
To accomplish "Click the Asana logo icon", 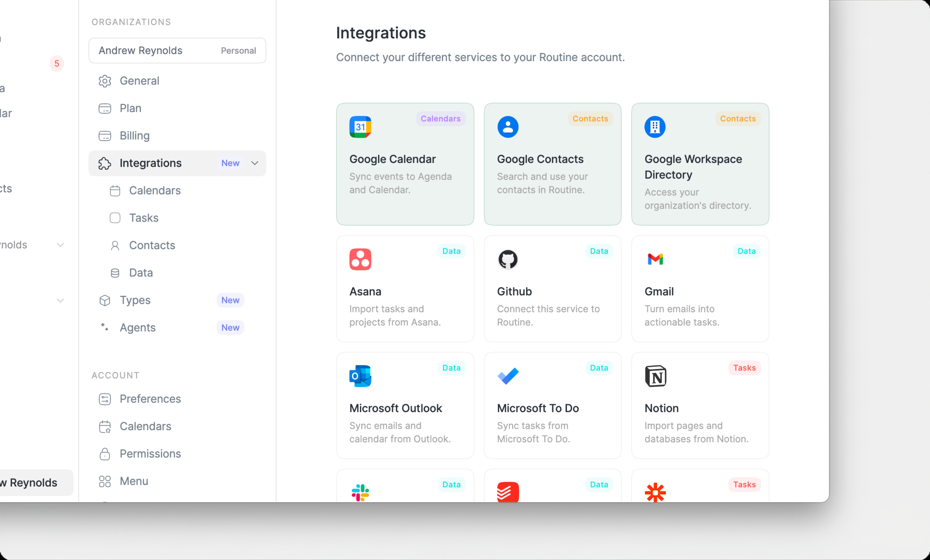I will (x=360, y=259).
